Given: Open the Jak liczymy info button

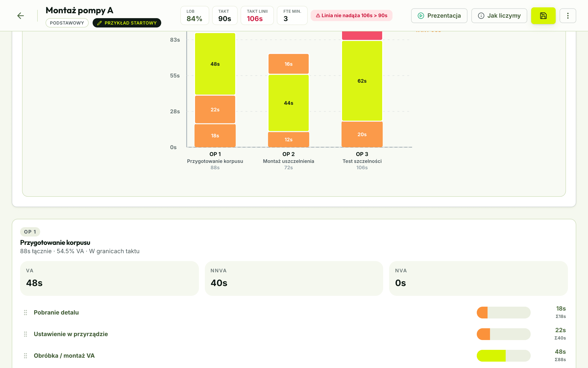Looking at the screenshot, I should click(499, 16).
